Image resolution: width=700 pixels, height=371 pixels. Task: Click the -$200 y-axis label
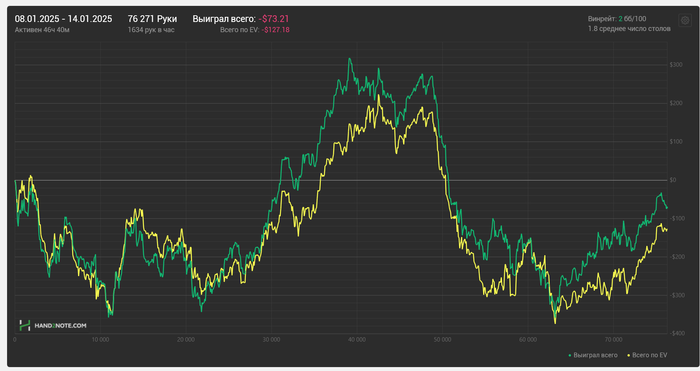pyautogui.click(x=677, y=257)
